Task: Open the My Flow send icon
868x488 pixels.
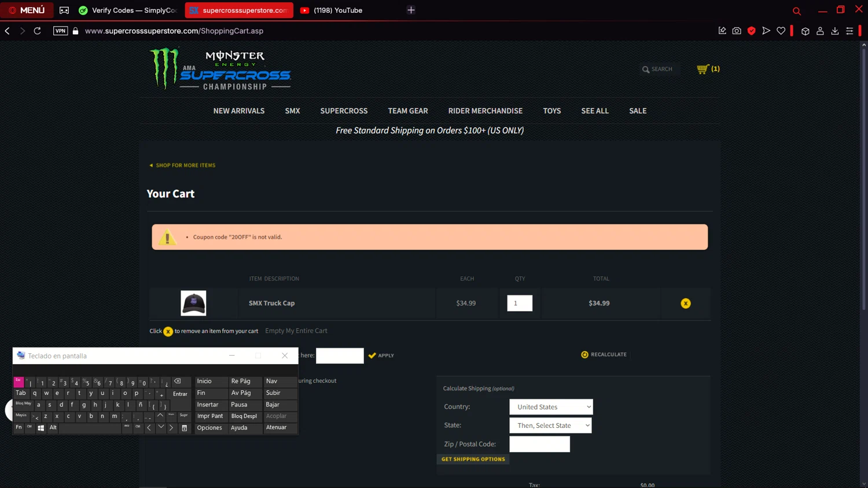Action: (766, 31)
